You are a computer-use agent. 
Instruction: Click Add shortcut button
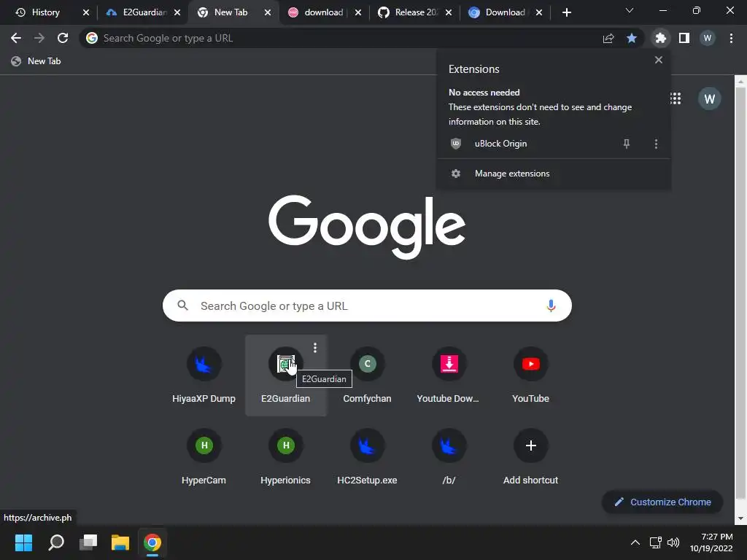[531, 457]
